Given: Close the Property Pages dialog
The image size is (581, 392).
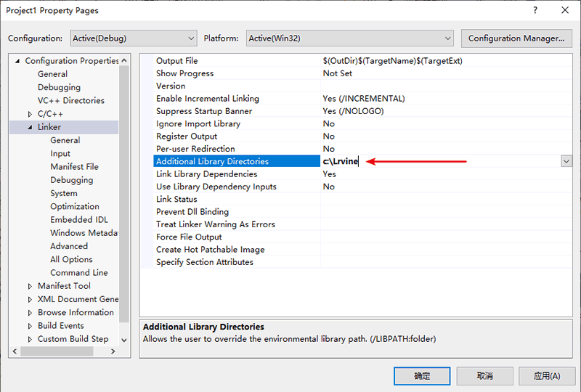Looking at the screenshot, I should 565,10.
